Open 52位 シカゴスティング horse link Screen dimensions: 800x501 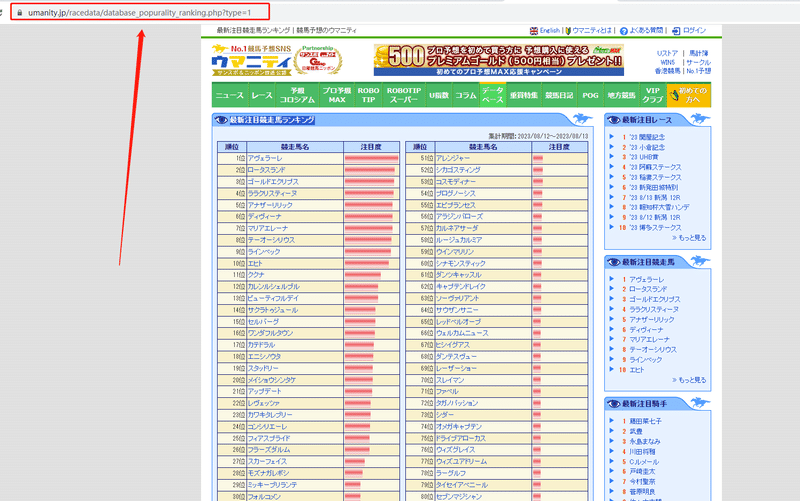pyautogui.click(x=458, y=170)
